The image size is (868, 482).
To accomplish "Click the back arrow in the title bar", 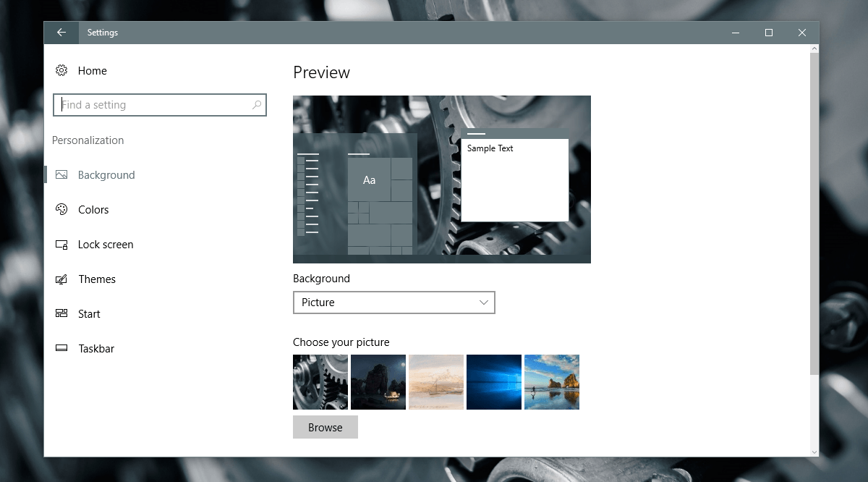I will (x=61, y=32).
